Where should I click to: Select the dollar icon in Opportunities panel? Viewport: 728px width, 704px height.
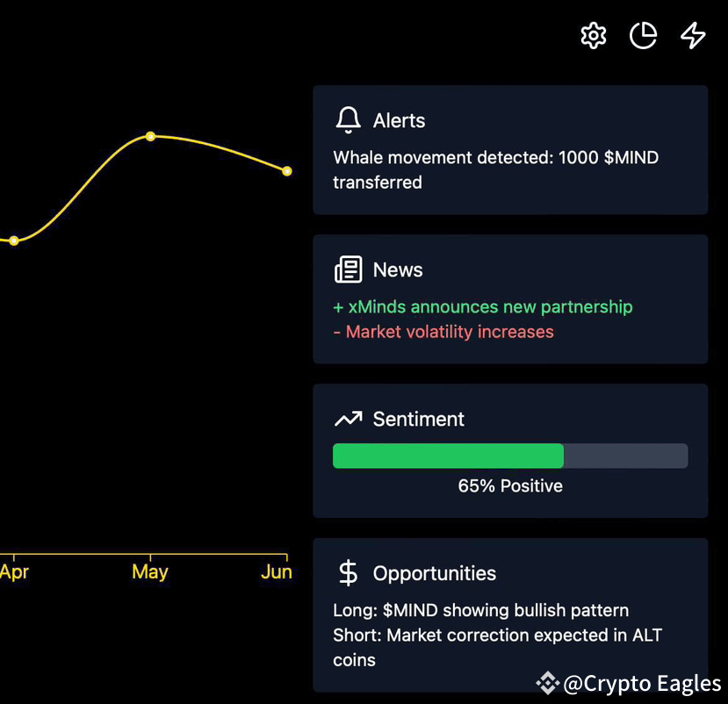coord(348,572)
